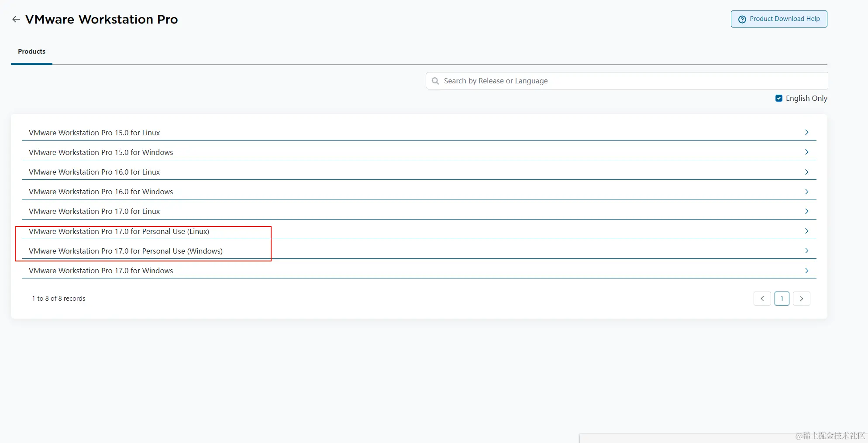Screen dimensions: 868x443
Task: Expand chevron for Workstation Pro 17.0 for Linux
Action: [807, 211]
